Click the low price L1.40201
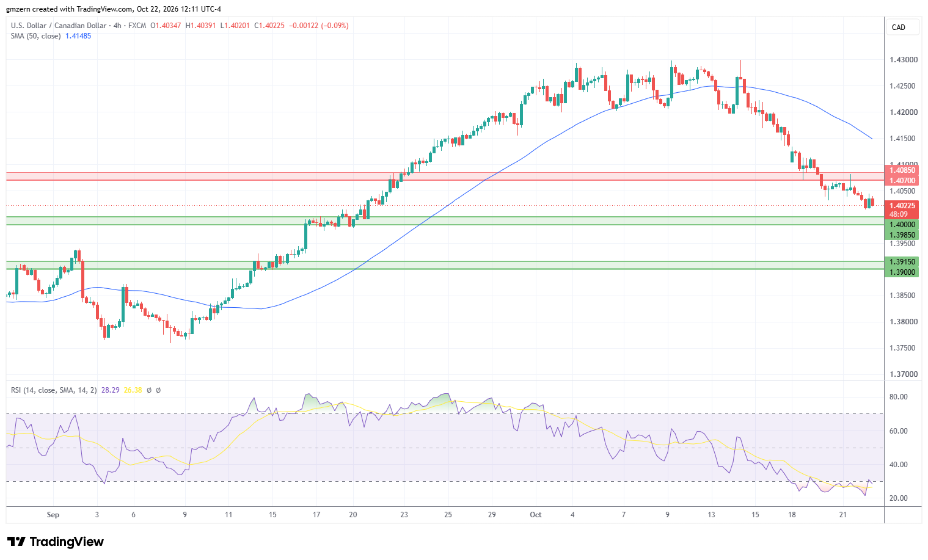The height and width of the screenshot is (560, 928). [x=235, y=26]
